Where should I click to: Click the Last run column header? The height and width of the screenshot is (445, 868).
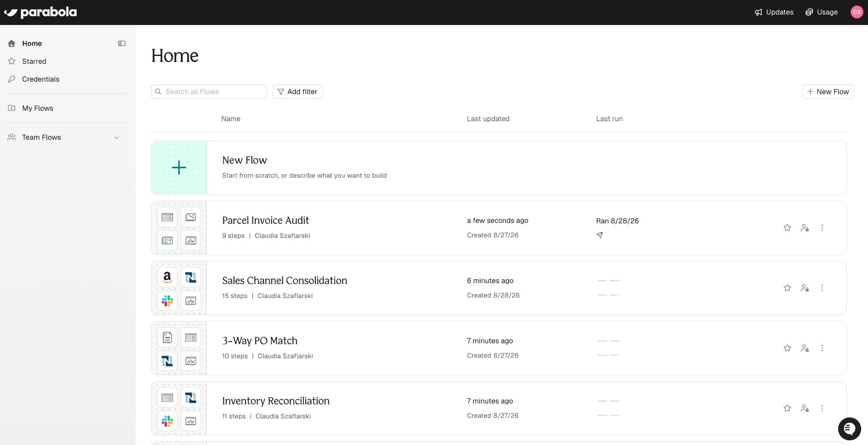(x=609, y=119)
